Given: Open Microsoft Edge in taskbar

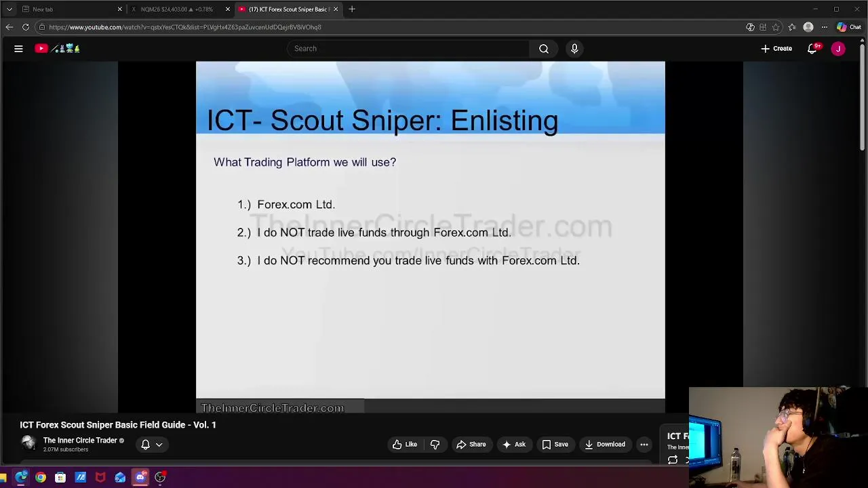Looking at the screenshot, I should click(x=21, y=478).
